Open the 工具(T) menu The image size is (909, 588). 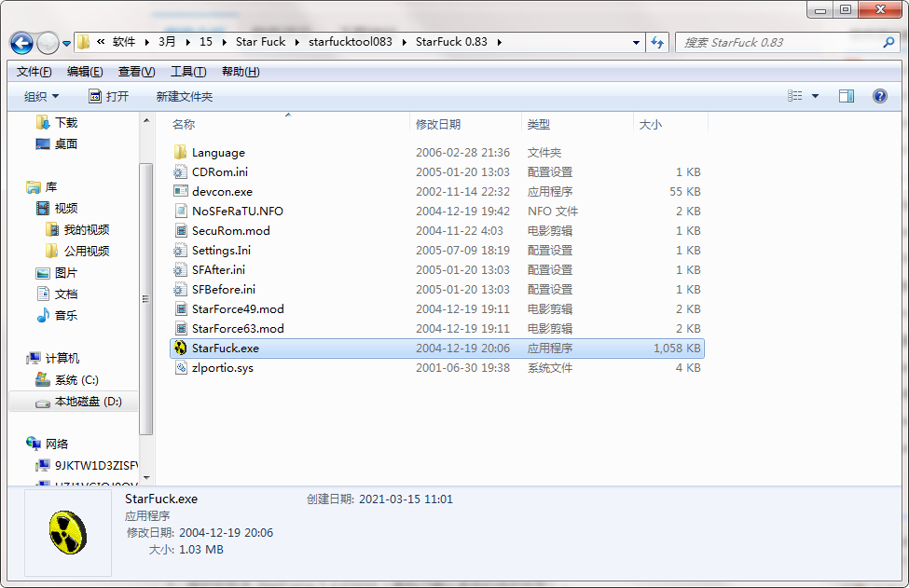pos(187,72)
